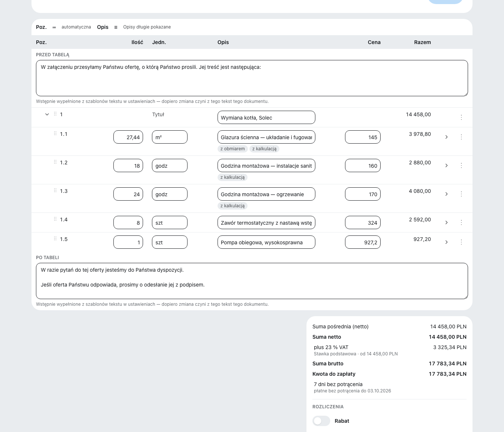Viewport: 504px width, 432px height.
Task: Click 'z kalkulacją' tag in row 1.3
Action: [232, 206]
